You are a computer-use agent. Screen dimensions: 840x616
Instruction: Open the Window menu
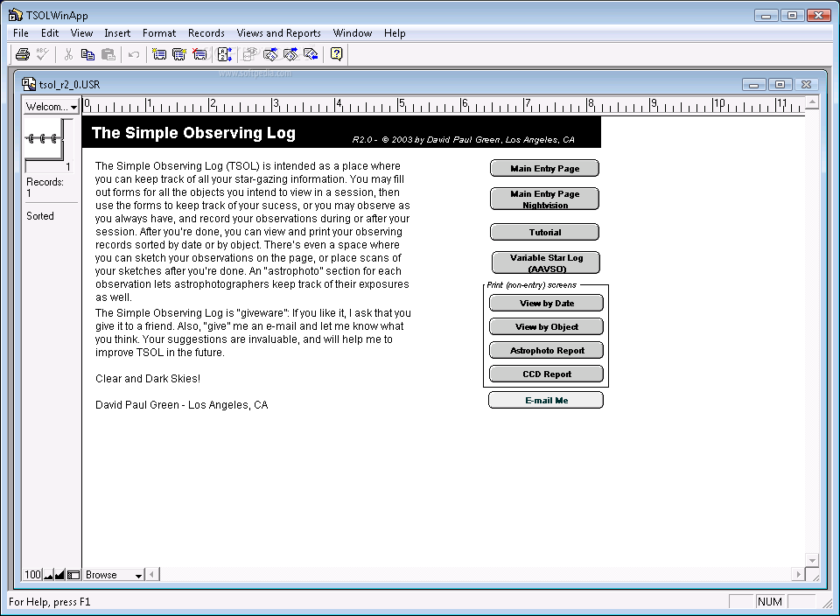353,33
